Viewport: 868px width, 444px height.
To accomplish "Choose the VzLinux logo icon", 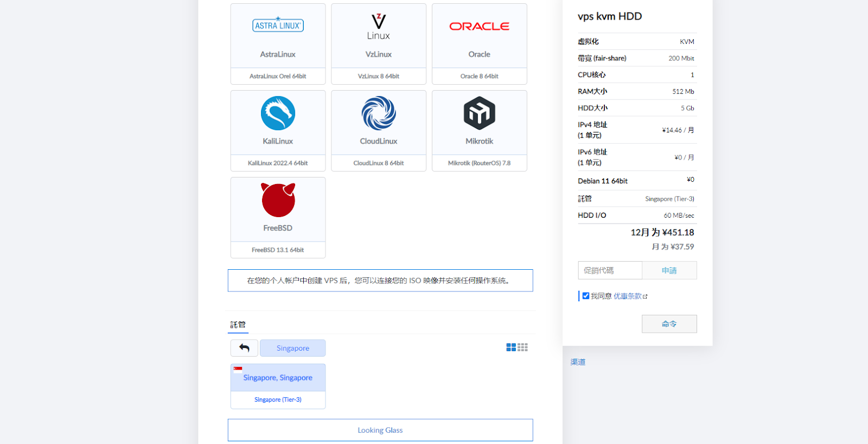I will point(379,27).
